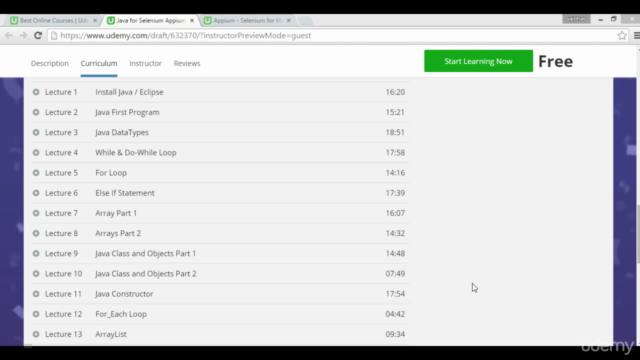Close the Best Online Courses tab
Image resolution: width=640 pixels, height=360 pixels.
[x=95, y=20]
